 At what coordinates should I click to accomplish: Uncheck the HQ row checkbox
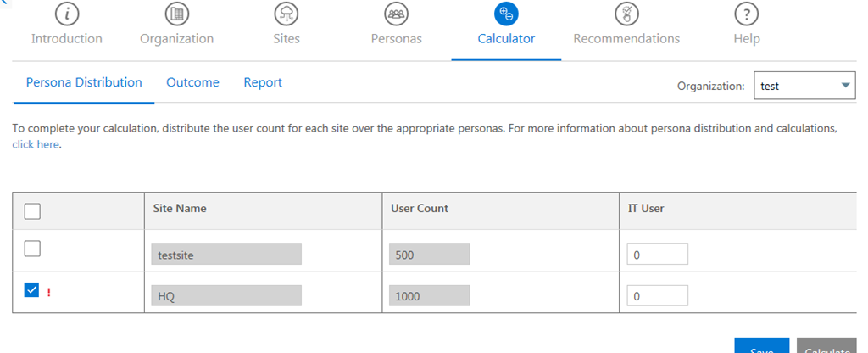[x=30, y=291]
